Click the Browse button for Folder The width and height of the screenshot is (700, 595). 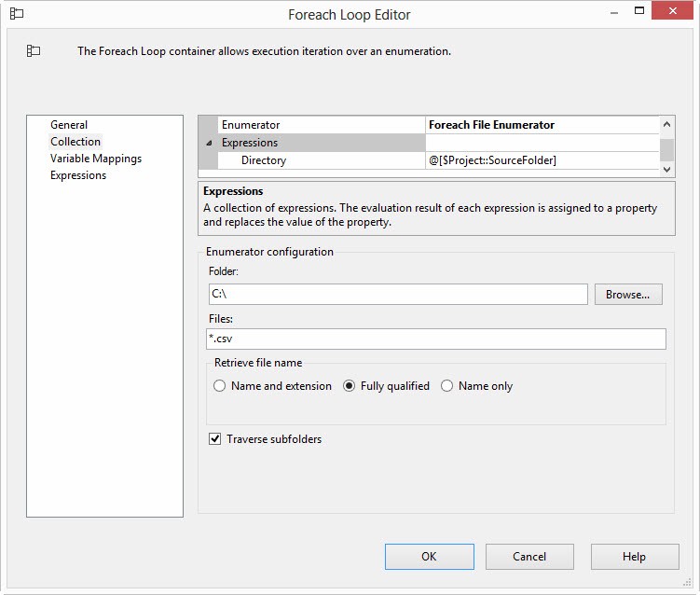click(x=627, y=295)
